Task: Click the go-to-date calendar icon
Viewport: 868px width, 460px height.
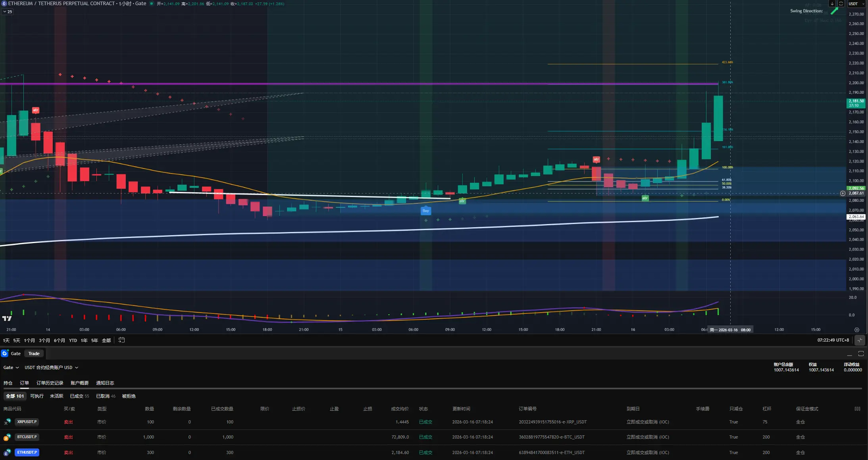Action: tap(122, 340)
